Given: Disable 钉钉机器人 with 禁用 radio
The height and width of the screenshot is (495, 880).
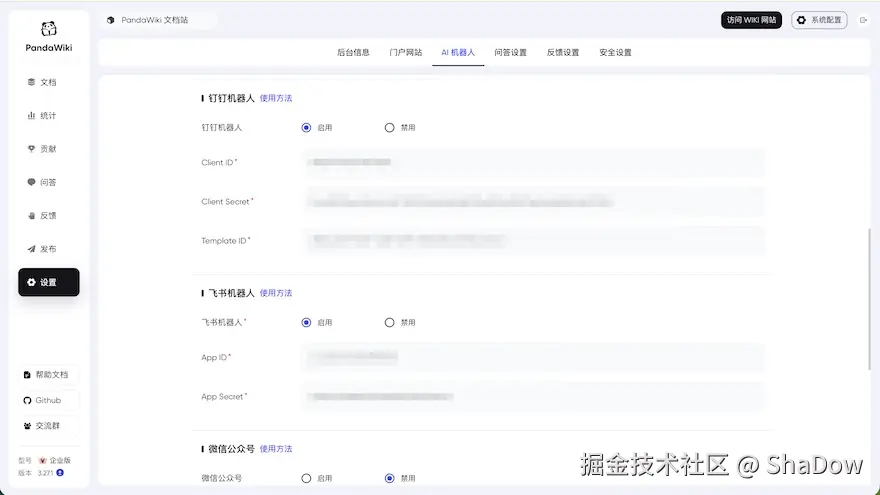Looking at the screenshot, I should click(x=389, y=128).
